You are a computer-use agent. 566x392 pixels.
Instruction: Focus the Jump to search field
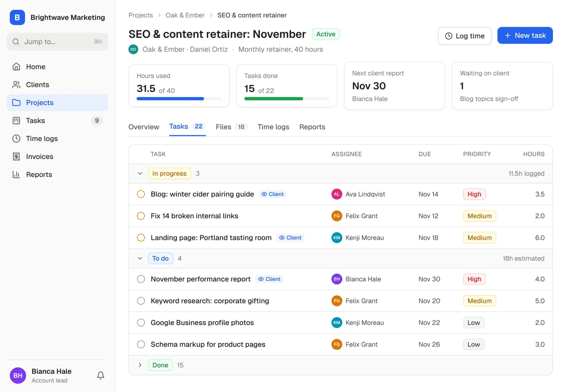point(57,42)
